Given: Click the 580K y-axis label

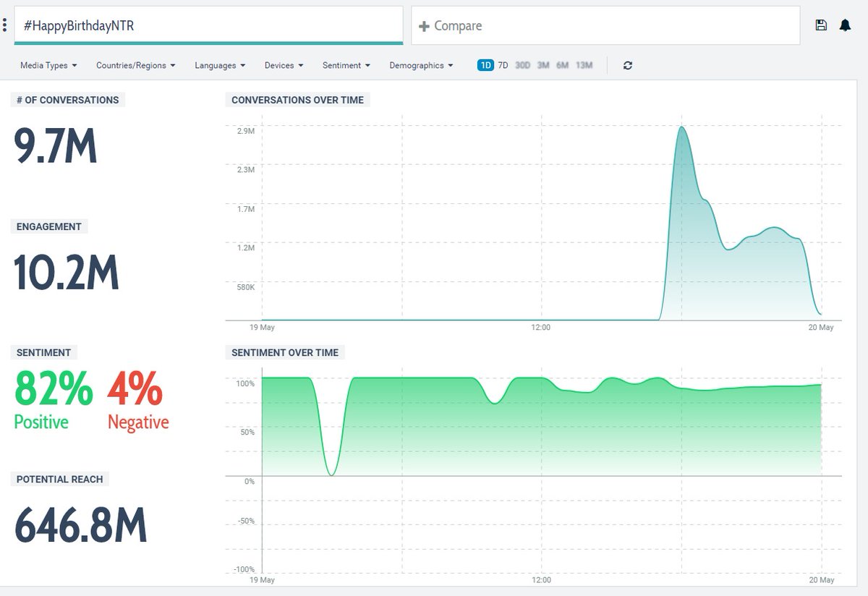Looking at the screenshot, I should [246, 287].
